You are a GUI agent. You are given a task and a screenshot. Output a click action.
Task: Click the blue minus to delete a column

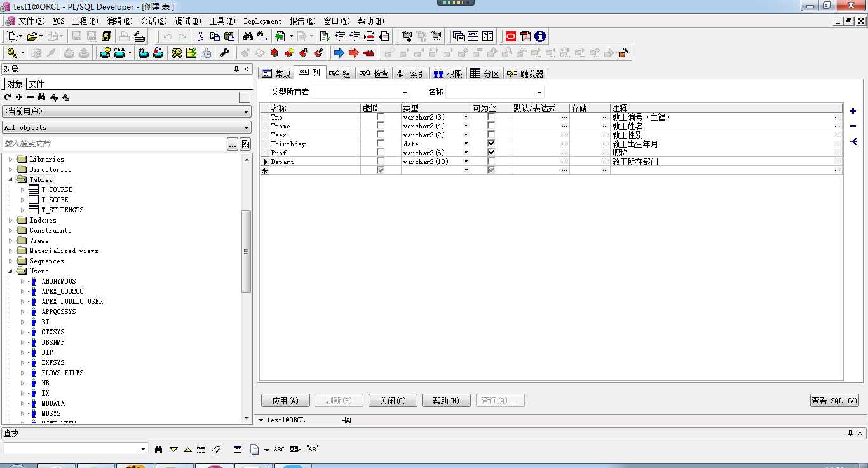click(x=853, y=126)
